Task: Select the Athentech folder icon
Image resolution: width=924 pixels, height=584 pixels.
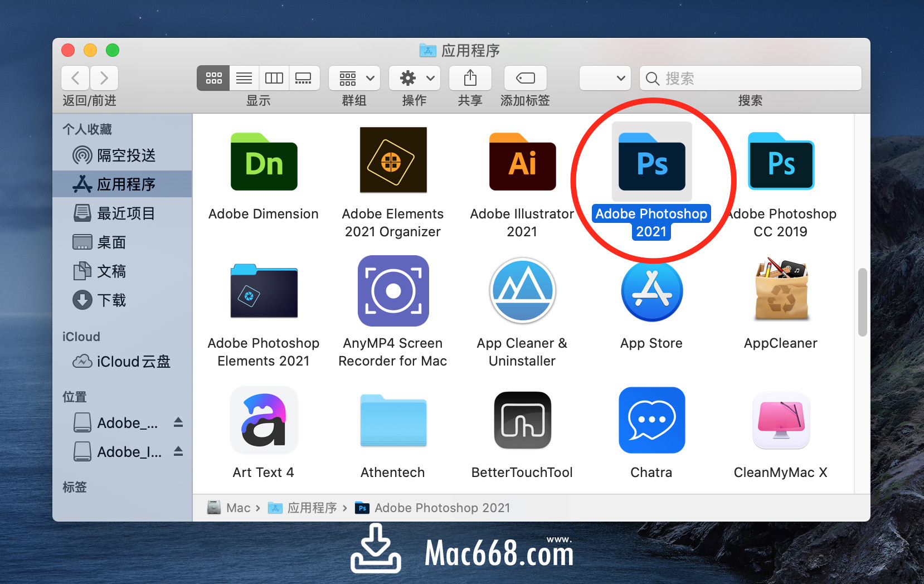Action: pos(393,420)
